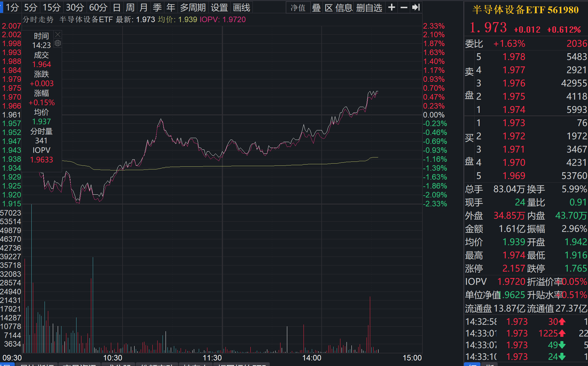Click the 删自选 remove-from-watchlist icon
The image size is (588, 366).
pos(370,7)
